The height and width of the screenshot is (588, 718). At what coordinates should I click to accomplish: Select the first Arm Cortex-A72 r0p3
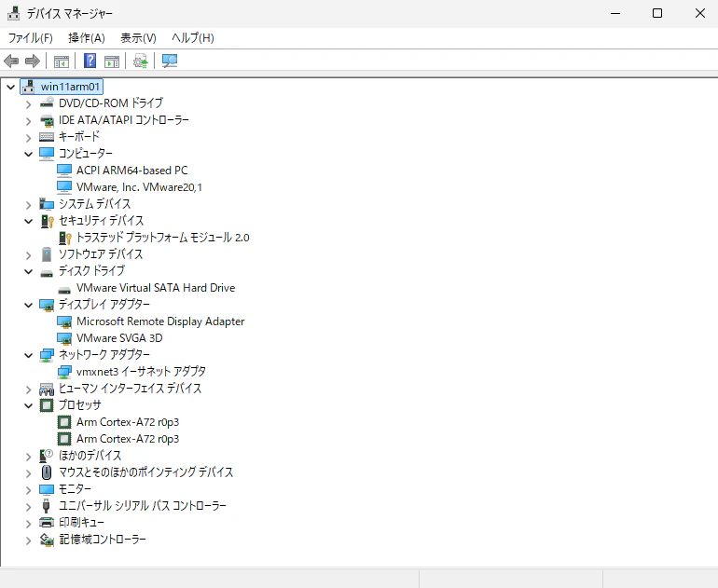pyautogui.click(x=128, y=422)
